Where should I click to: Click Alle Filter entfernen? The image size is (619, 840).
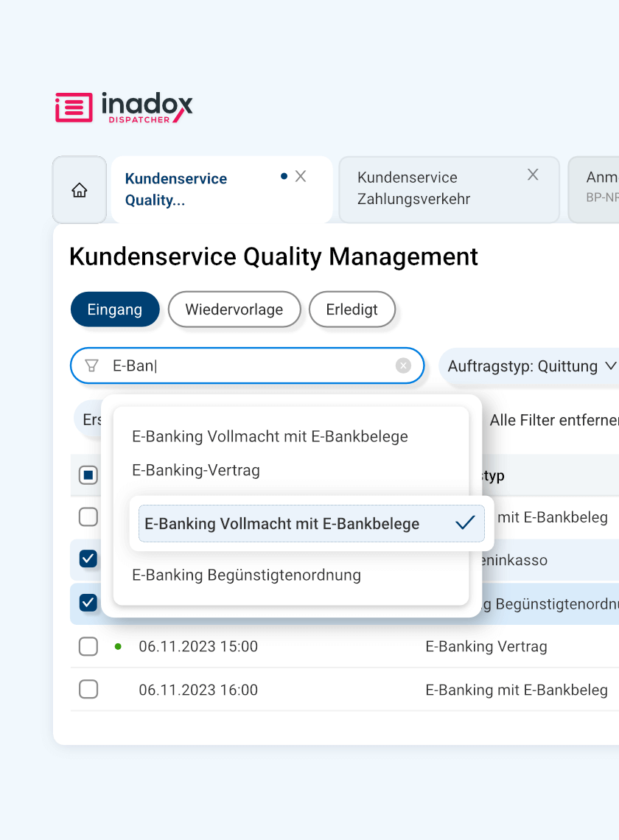554,420
